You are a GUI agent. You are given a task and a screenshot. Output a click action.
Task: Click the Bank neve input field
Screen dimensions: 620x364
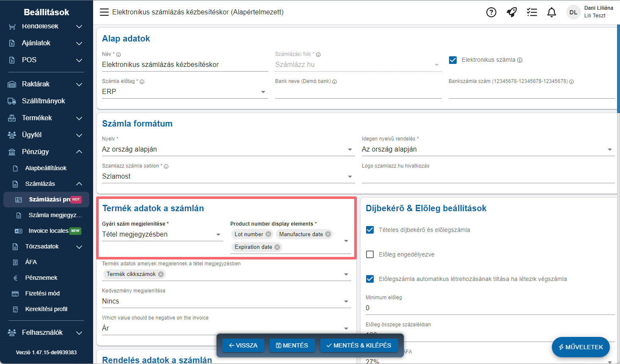358,92
